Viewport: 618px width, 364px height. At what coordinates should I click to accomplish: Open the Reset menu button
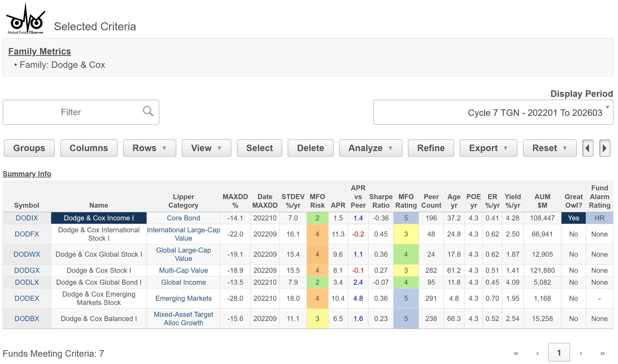click(550, 148)
